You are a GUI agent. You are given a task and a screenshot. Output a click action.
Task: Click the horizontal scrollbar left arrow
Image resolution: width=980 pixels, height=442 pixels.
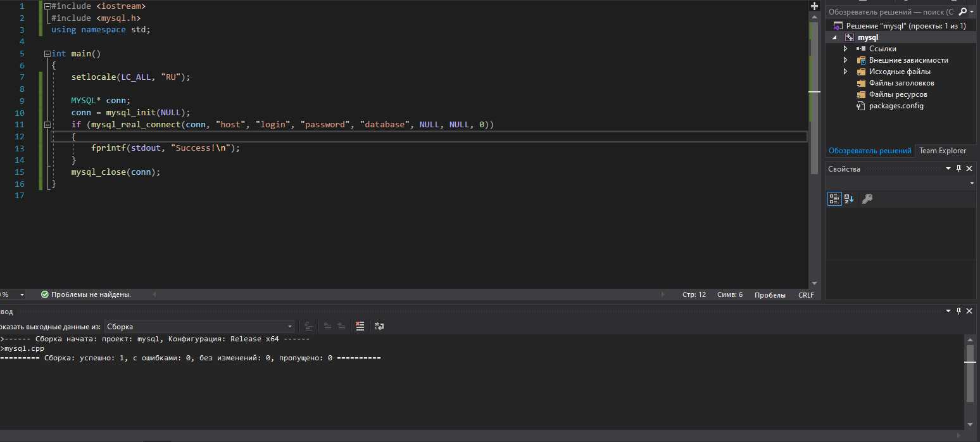click(x=154, y=294)
